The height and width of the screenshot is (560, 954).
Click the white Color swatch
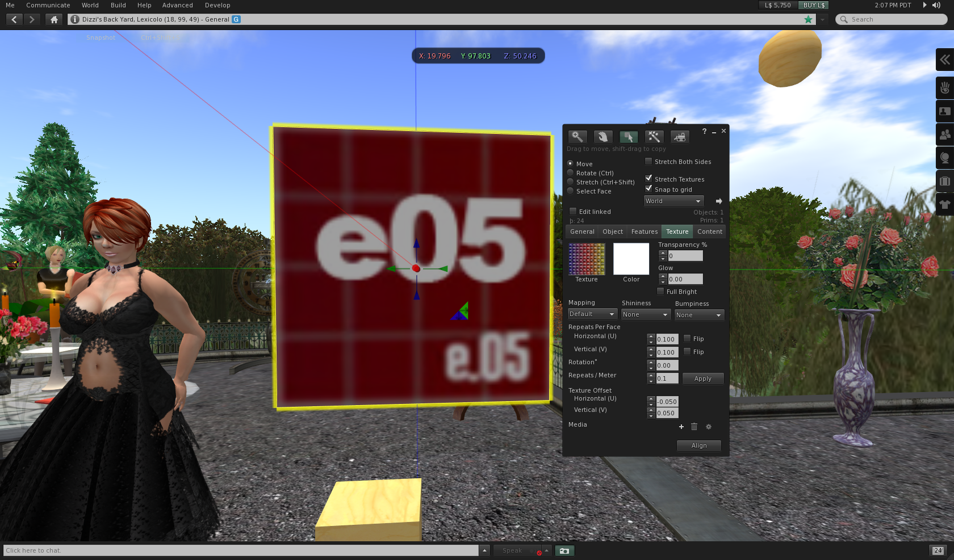(x=631, y=259)
